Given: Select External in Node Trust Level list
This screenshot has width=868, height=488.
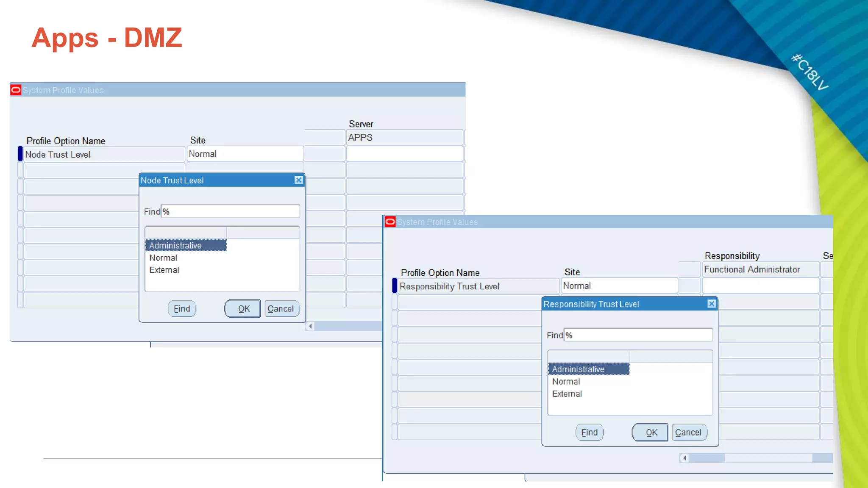Looking at the screenshot, I should (x=164, y=270).
